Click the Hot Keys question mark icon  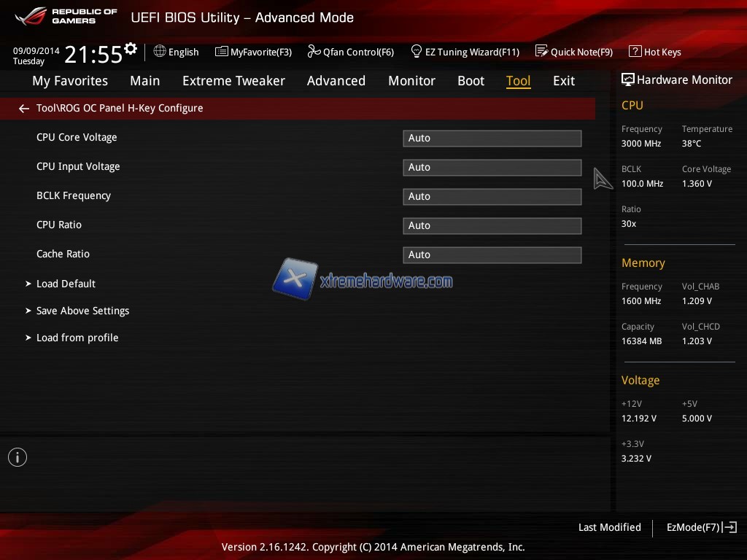click(x=635, y=52)
